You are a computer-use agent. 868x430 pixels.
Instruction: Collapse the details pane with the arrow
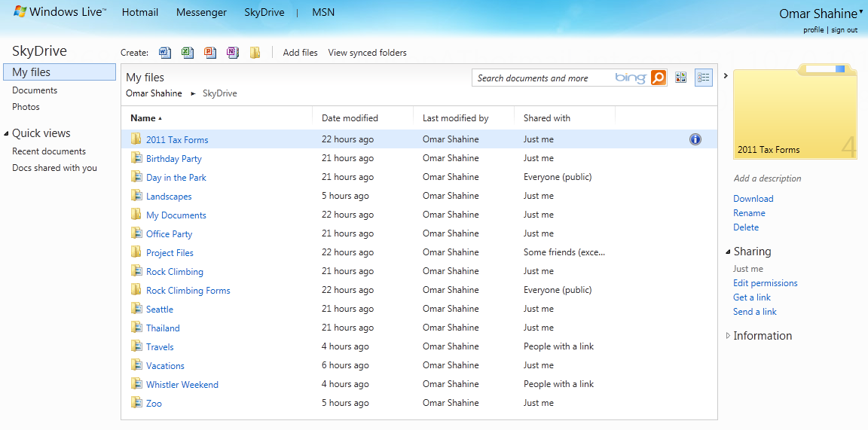(725, 75)
